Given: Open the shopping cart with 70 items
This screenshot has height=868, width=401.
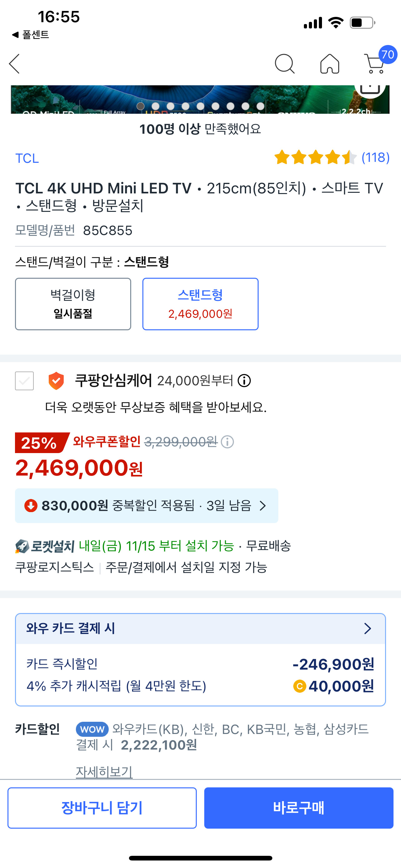Looking at the screenshot, I should pos(375,64).
